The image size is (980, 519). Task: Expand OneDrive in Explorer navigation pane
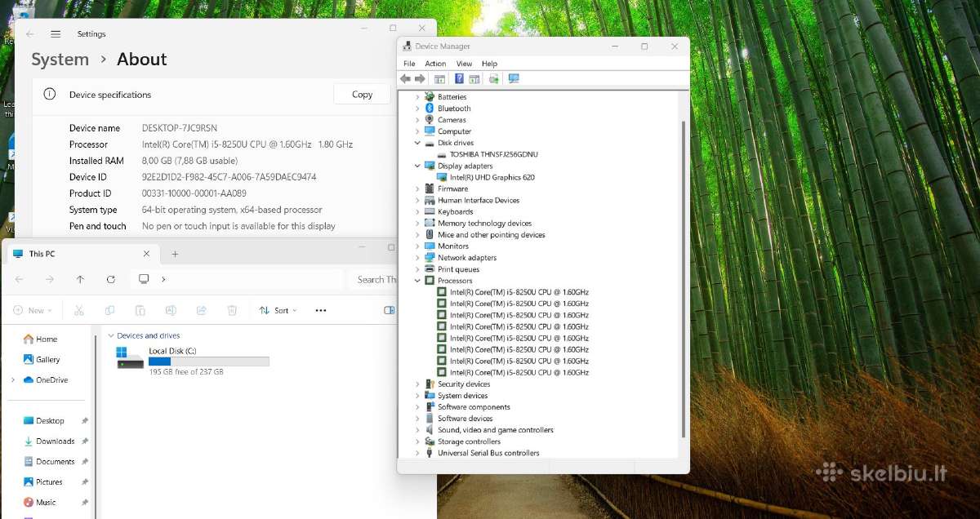click(13, 380)
